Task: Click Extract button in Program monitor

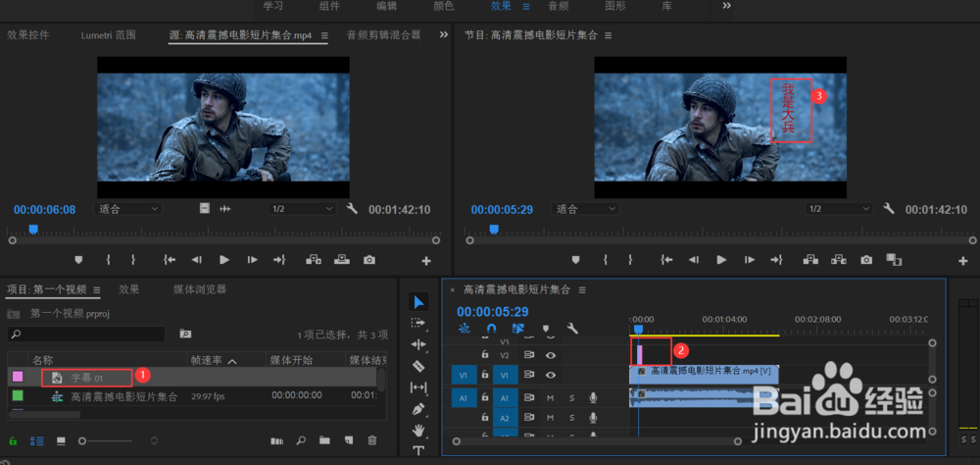Action: (x=838, y=260)
